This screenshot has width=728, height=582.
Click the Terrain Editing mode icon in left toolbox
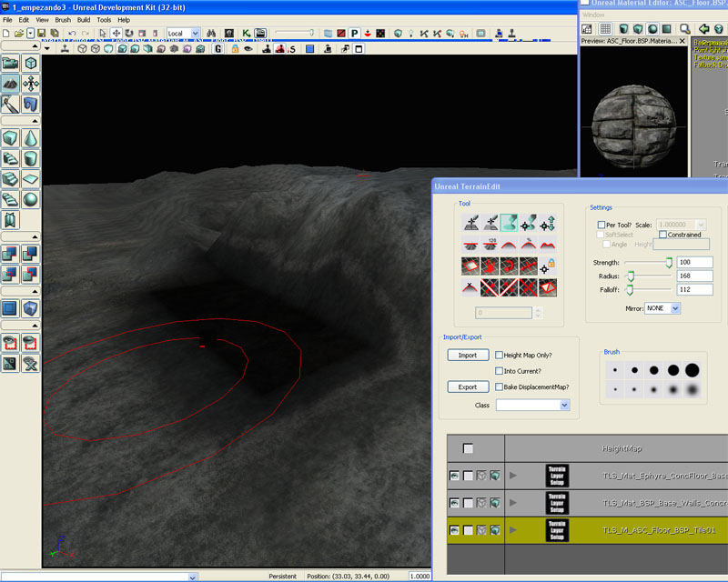(10, 84)
